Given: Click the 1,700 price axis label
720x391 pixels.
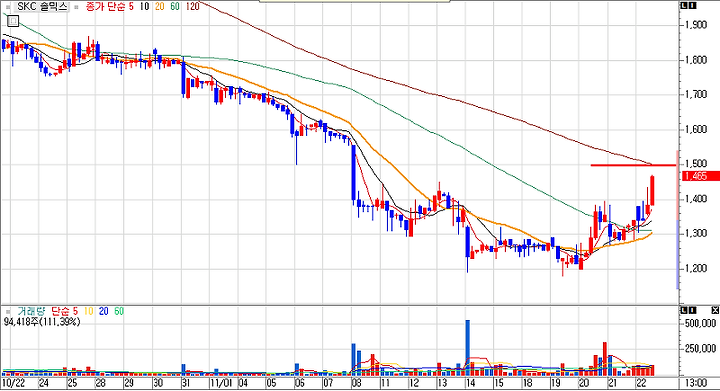Looking at the screenshot, I should [x=696, y=95].
